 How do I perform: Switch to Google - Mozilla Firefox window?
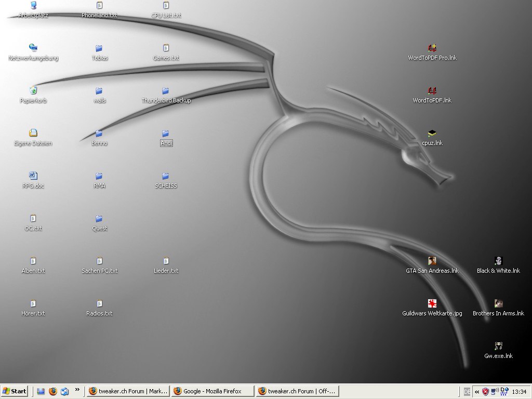[213, 391]
